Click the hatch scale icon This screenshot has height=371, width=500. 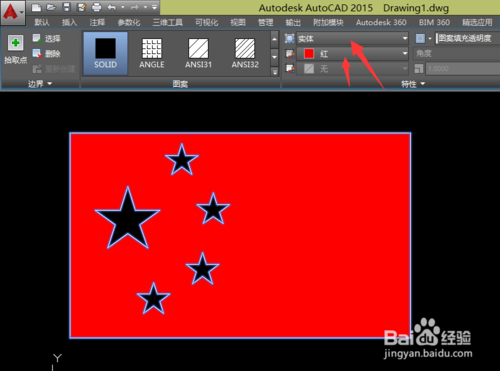click(419, 69)
